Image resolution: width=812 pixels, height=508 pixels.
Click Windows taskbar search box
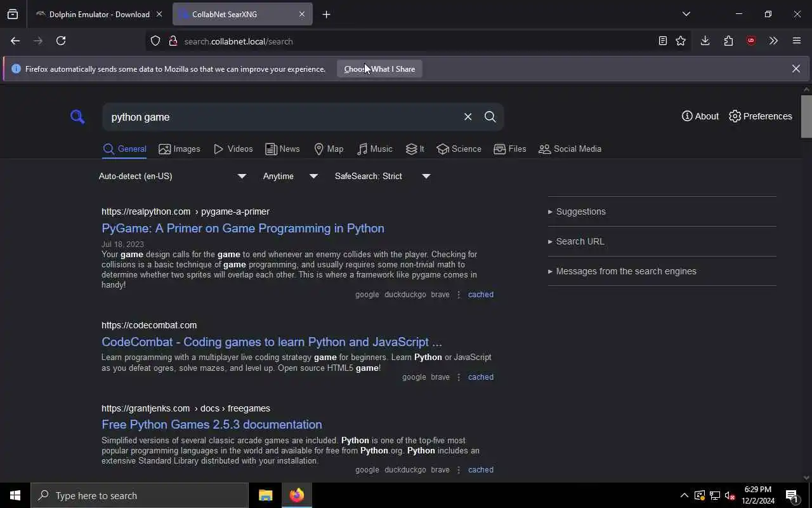click(140, 495)
